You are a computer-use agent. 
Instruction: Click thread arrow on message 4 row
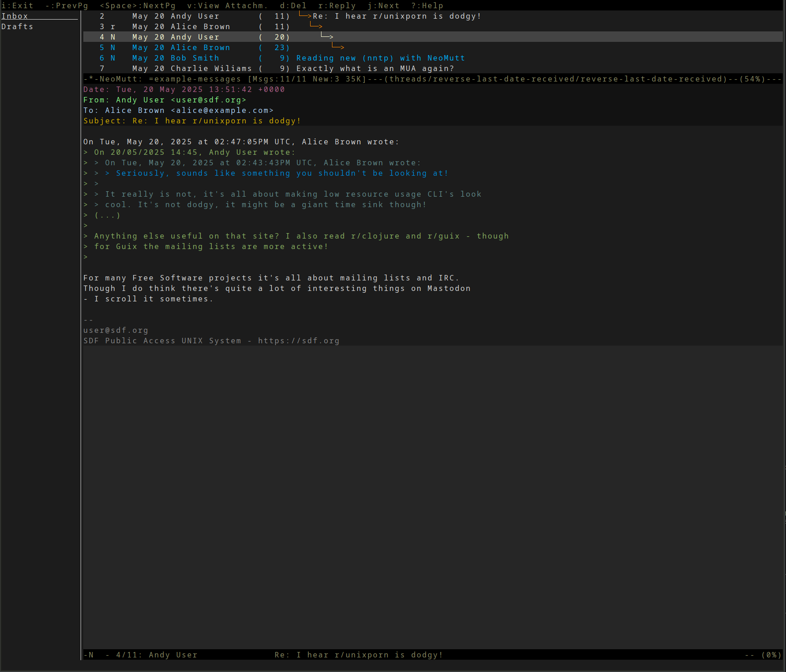[x=327, y=36]
